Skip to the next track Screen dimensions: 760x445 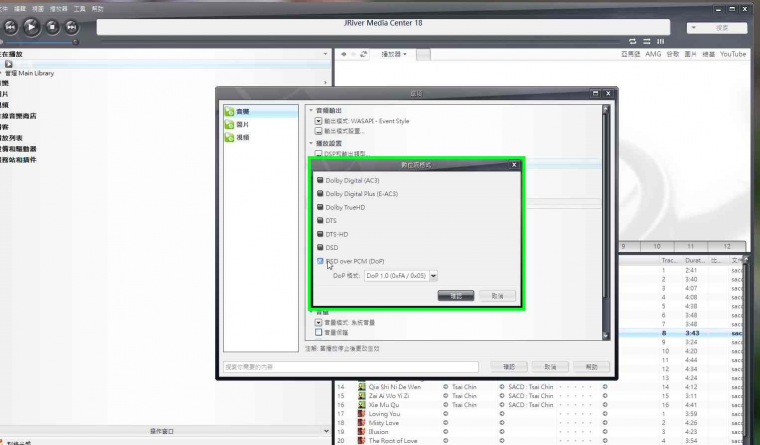coord(72,27)
